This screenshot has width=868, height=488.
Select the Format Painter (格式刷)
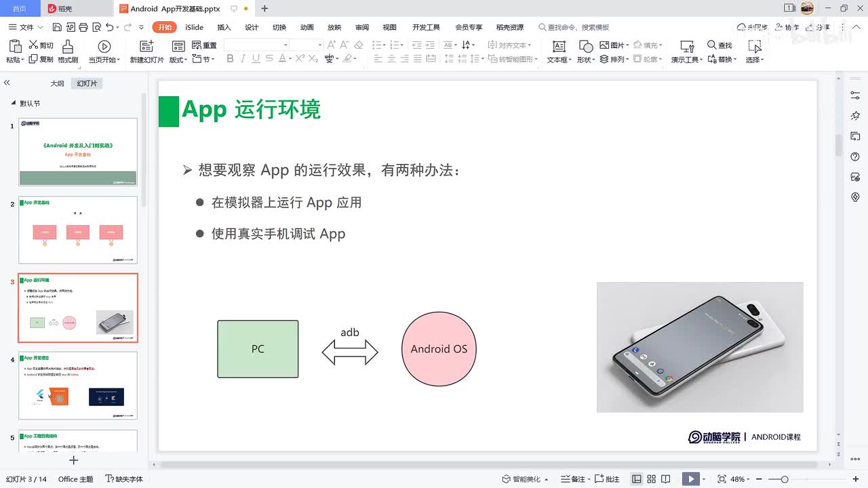coord(68,52)
